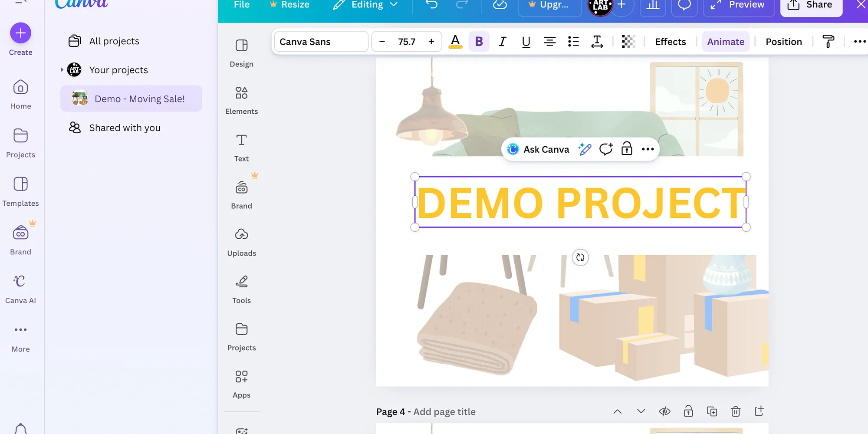Click the text alignment icon
868x434 pixels.
coord(549,42)
